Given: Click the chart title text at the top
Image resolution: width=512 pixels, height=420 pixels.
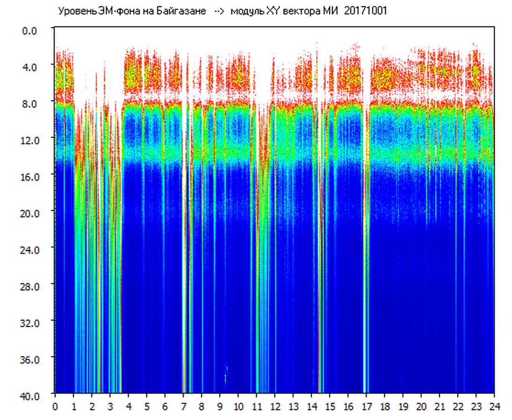Looking at the screenshot, I should pyautogui.click(x=222, y=11).
